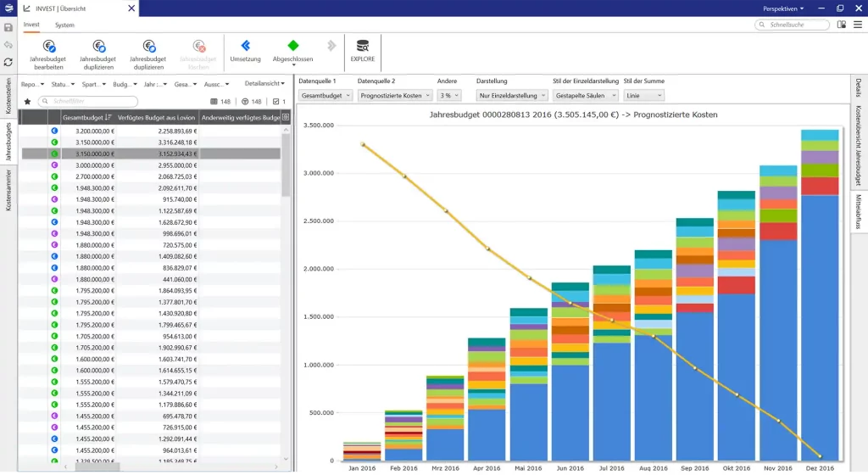Click the blue Umsetzung arrow icon
The height and width of the screenshot is (475, 868).
pyautogui.click(x=245, y=46)
